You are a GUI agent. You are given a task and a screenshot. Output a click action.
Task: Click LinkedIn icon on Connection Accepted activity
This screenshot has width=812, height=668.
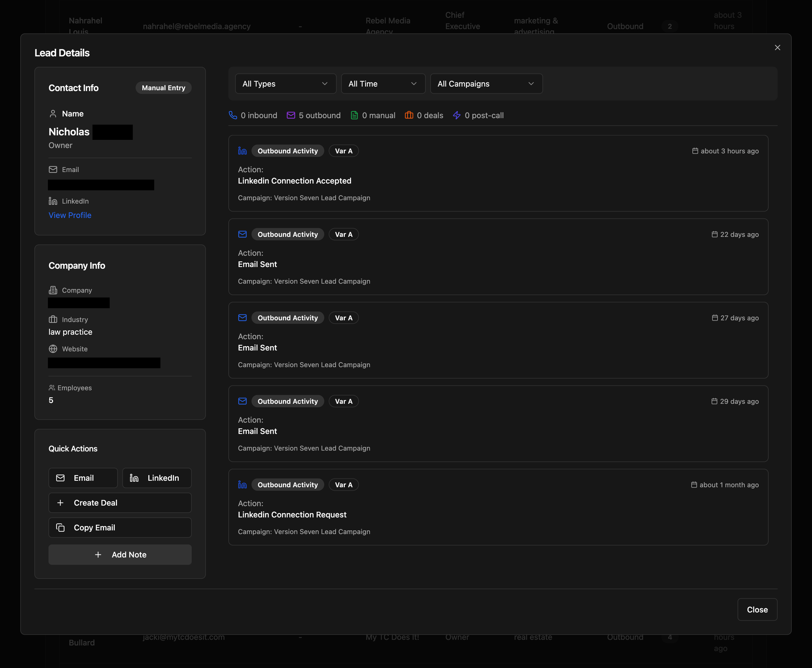coord(242,151)
